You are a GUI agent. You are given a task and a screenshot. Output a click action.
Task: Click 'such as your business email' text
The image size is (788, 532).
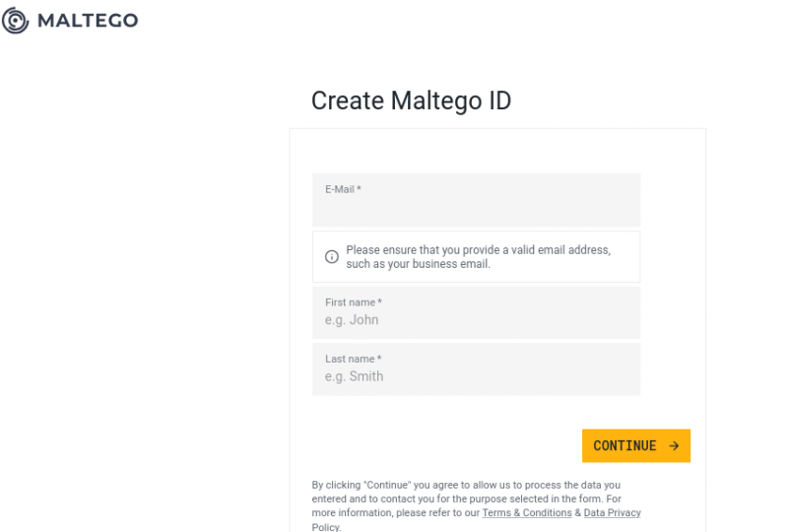click(418, 264)
